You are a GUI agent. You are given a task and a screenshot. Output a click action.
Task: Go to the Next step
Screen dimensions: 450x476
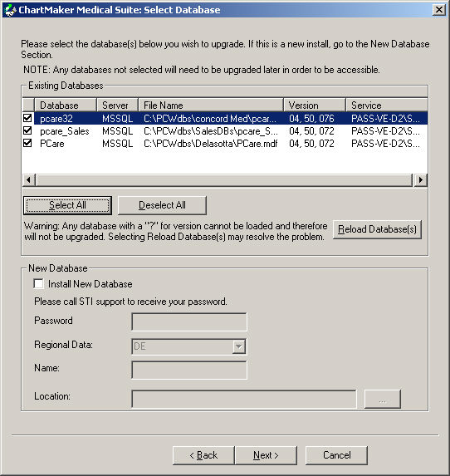coord(267,455)
